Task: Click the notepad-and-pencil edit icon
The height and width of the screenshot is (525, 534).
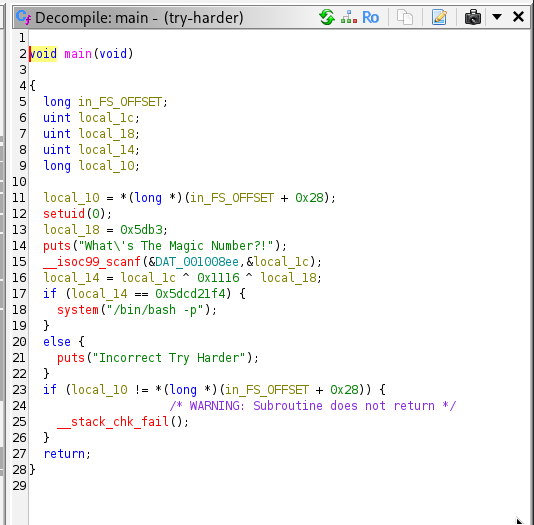Action: (x=439, y=17)
